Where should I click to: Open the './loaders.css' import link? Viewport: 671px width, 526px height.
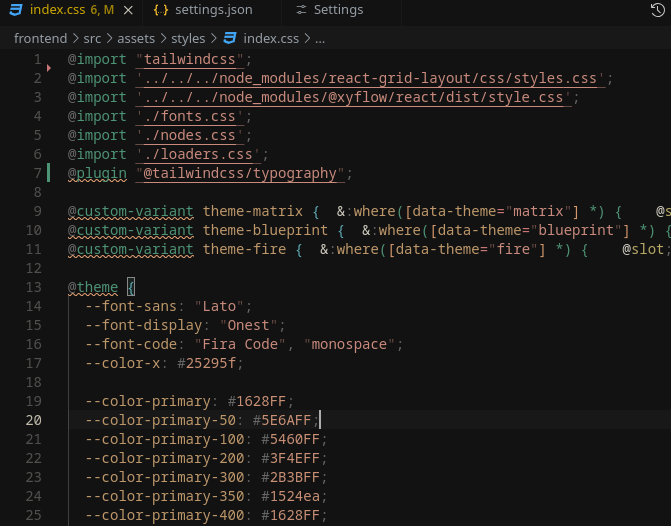[x=198, y=154]
